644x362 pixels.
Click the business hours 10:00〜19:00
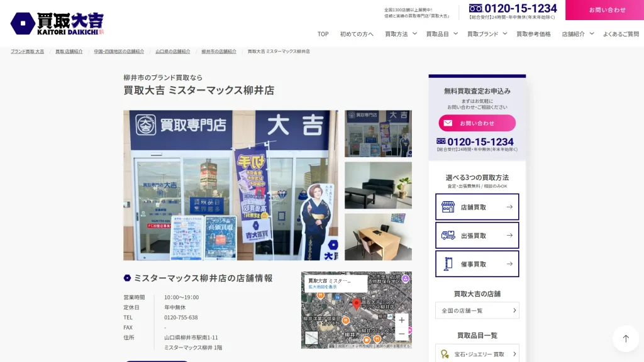[x=182, y=297]
